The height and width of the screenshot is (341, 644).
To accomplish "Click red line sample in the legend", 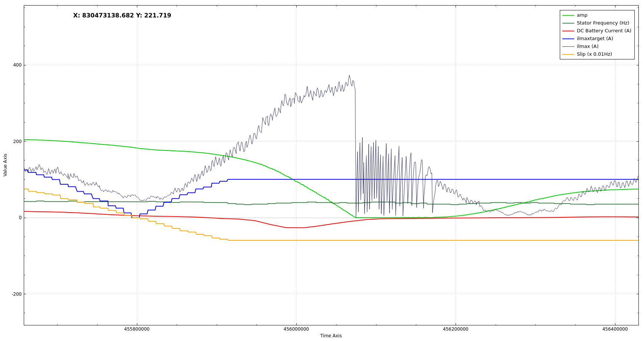I will click(x=568, y=31).
